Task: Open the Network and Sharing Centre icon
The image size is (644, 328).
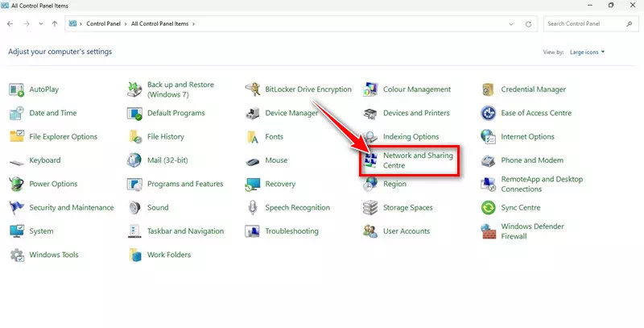Action: coord(371,160)
